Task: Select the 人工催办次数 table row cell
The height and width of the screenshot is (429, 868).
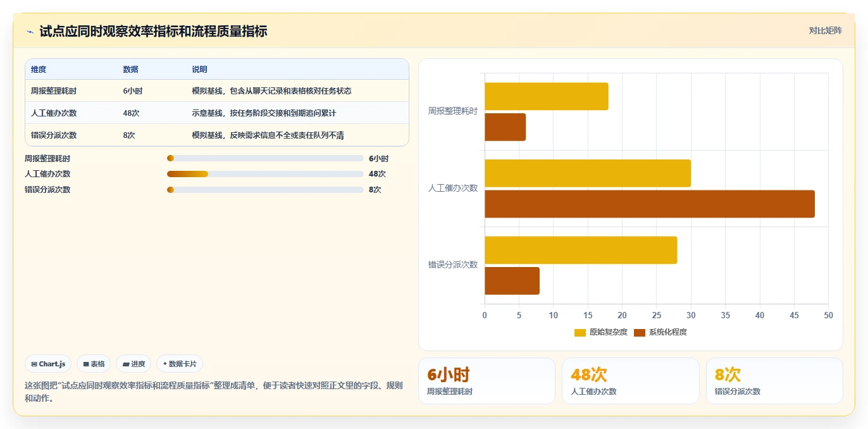Action: [x=54, y=113]
